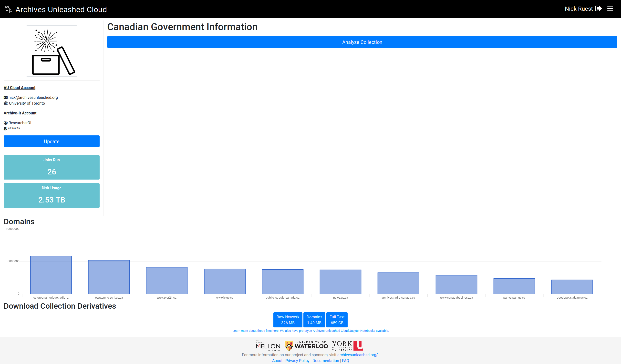
Task: Click the envelope icon beside the email address
Action: pos(6,98)
